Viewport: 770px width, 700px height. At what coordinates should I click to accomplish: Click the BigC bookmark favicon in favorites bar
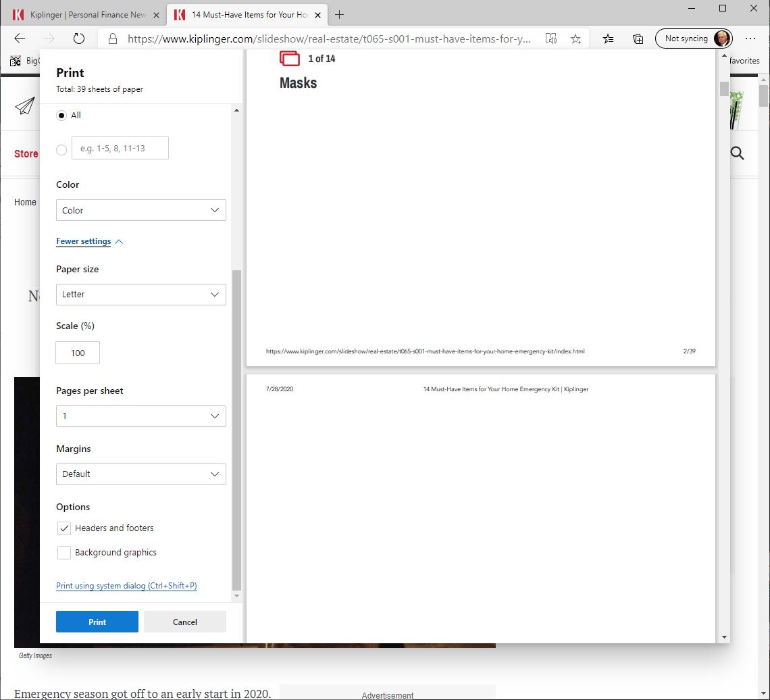coord(16,60)
